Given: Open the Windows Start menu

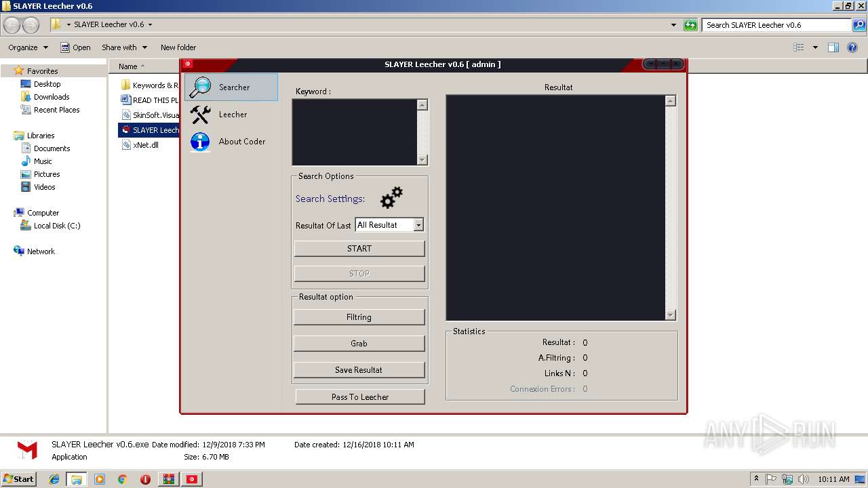Looking at the screenshot, I should tap(18, 479).
